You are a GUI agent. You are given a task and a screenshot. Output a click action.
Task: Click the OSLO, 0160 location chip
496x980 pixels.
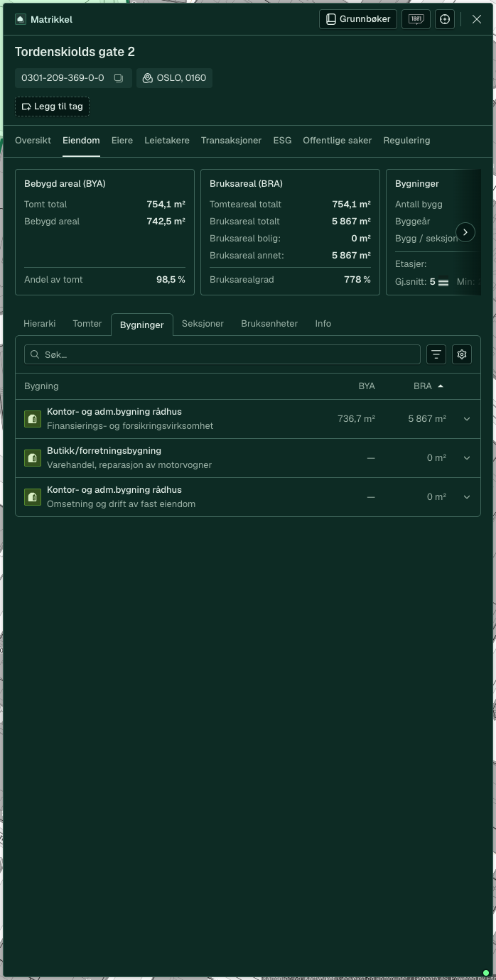174,78
